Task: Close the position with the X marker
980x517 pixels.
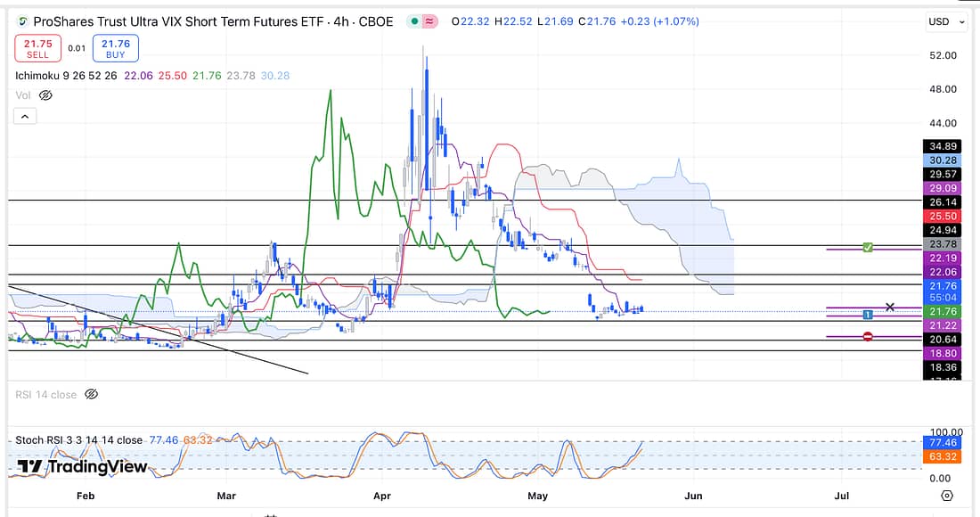Action: point(890,307)
